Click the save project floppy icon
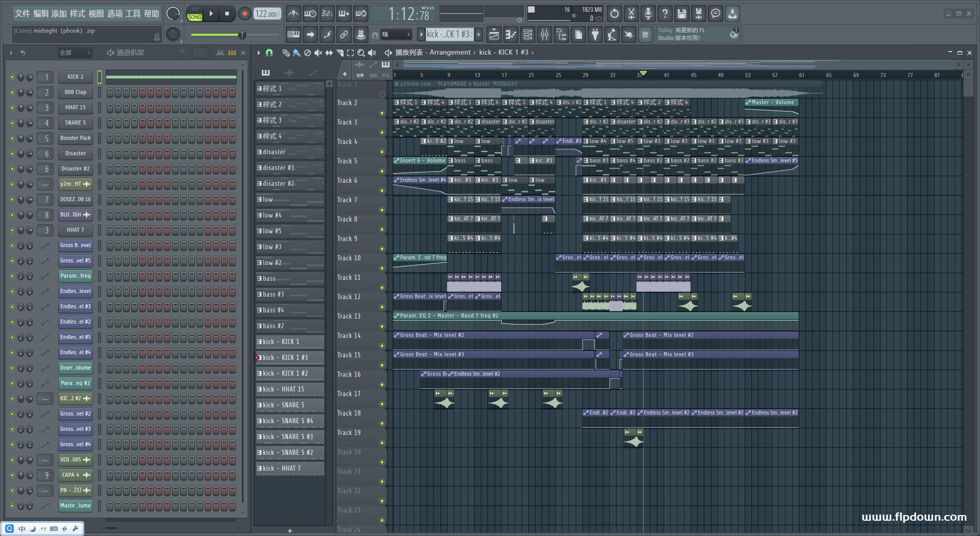 [x=681, y=14]
